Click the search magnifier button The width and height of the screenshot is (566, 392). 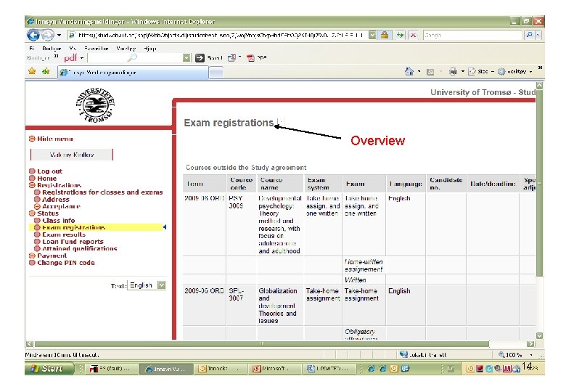pyautogui.click(x=529, y=36)
